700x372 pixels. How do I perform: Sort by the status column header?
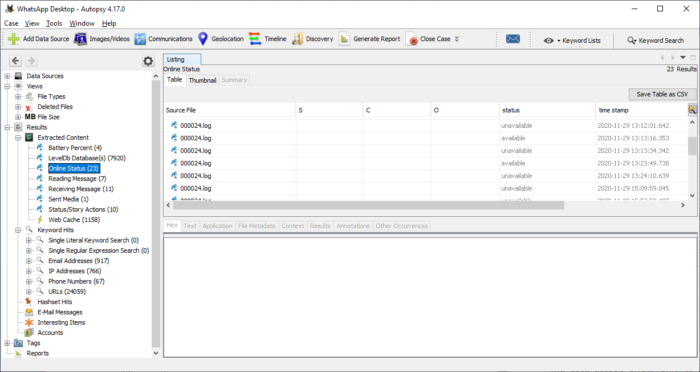[x=547, y=110]
